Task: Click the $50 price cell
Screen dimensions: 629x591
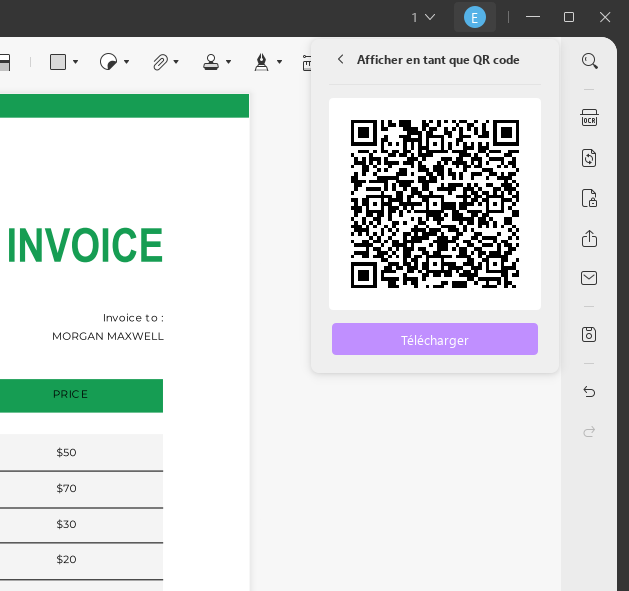Action: 66,453
